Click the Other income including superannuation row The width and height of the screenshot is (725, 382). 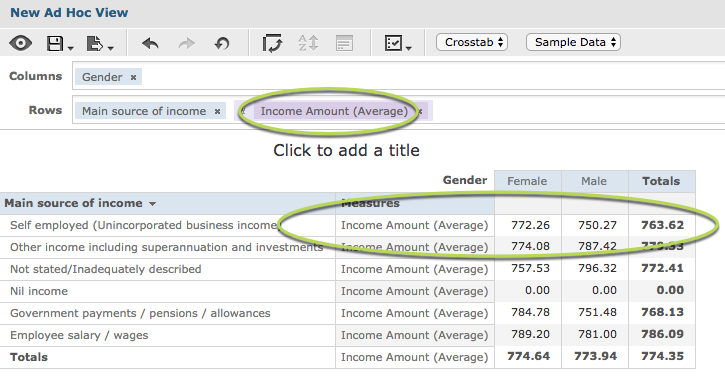pyautogui.click(x=166, y=247)
